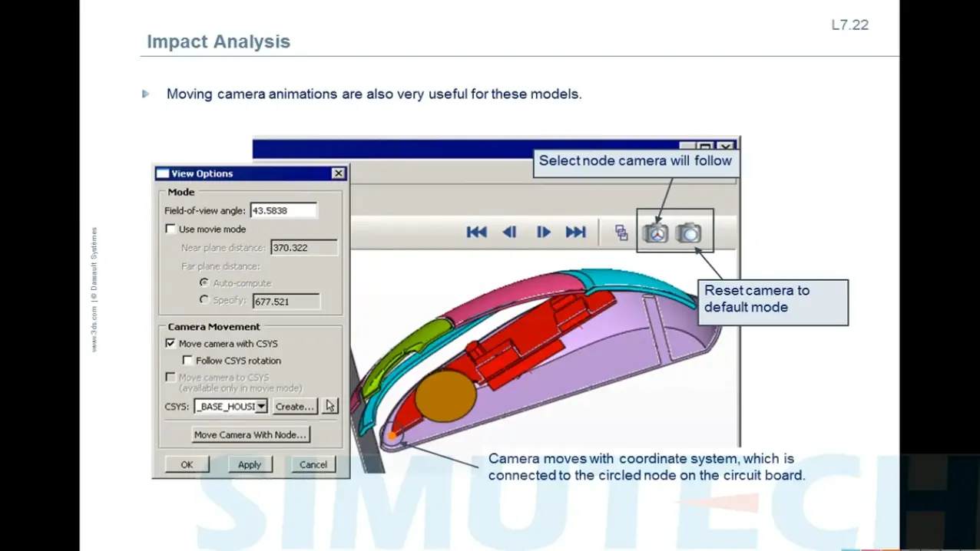Step to previous animation frame
This screenshot has width=980, height=551.
tap(510, 232)
